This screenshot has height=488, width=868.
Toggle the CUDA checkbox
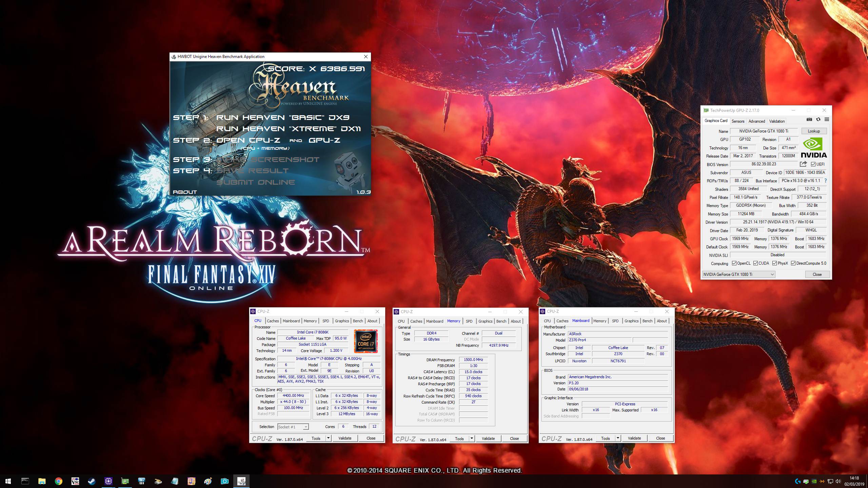[x=755, y=263]
